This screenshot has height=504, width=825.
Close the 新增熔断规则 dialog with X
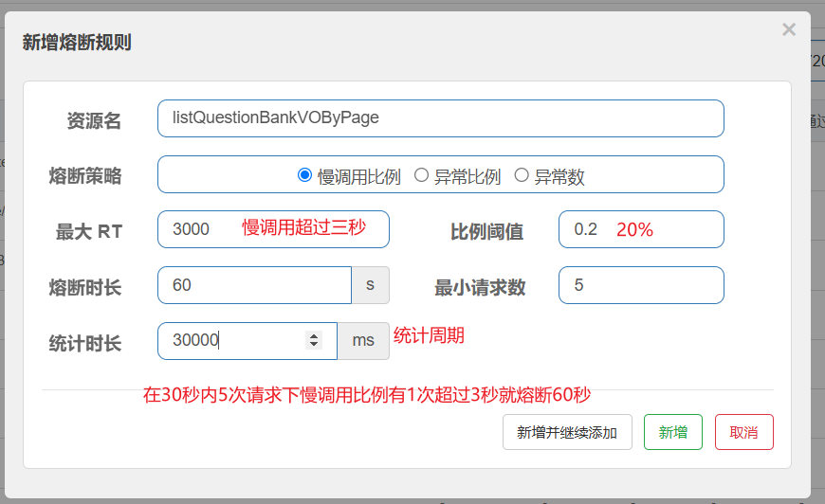(x=789, y=29)
